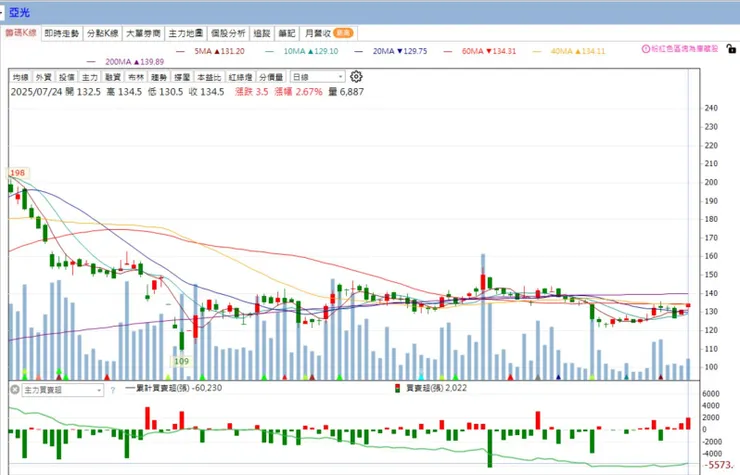
Task: Click the 收 134.5 close value
Action: [206, 92]
